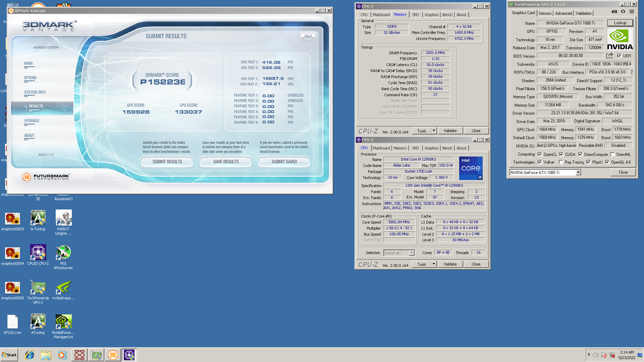The width and height of the screenshot is (644, 362).
Task: Open the Start menu
Action: [9, 355]
